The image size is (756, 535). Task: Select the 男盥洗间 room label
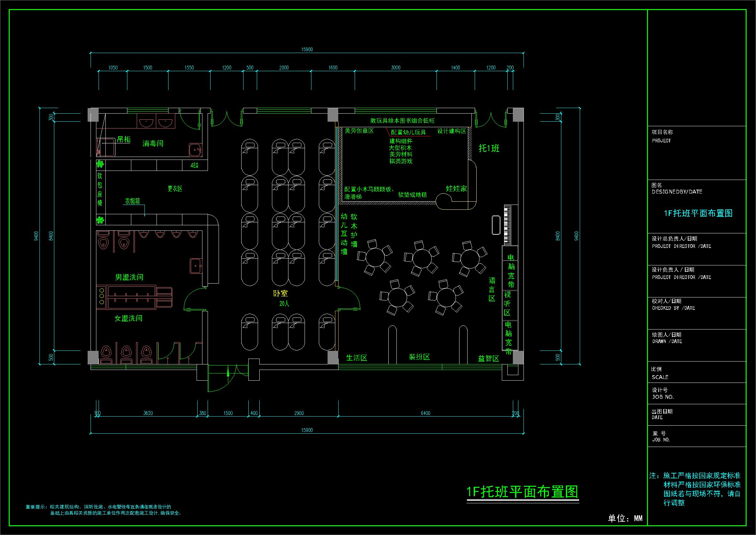129,277
